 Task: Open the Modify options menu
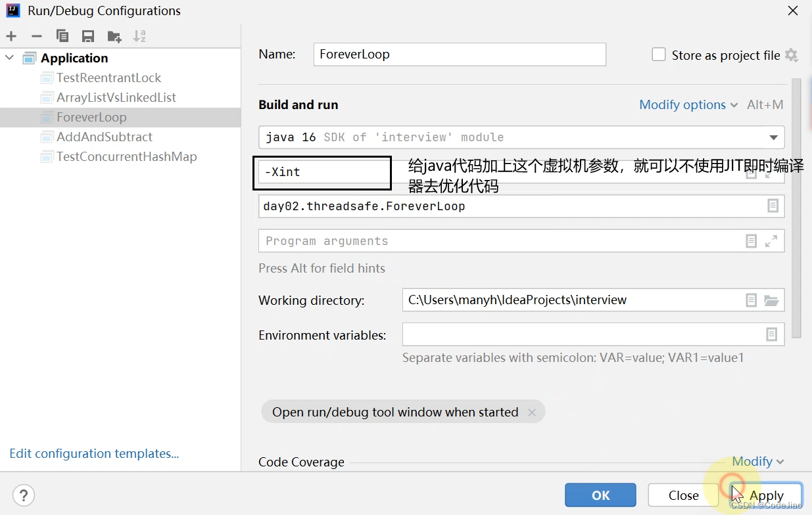pyautogui.click(x=684, y=104)
